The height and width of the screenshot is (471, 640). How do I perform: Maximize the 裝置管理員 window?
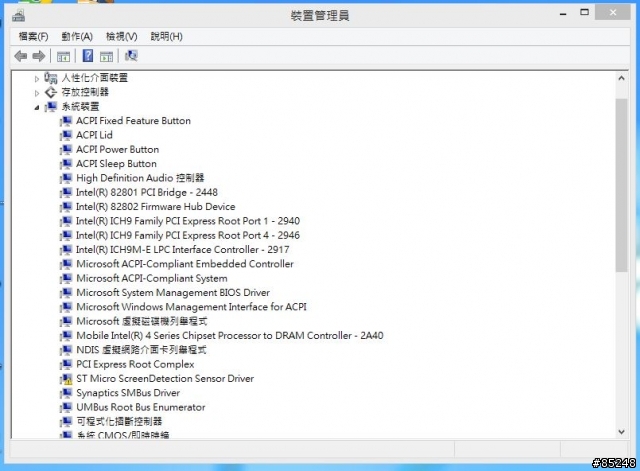(x=584, y=12)
